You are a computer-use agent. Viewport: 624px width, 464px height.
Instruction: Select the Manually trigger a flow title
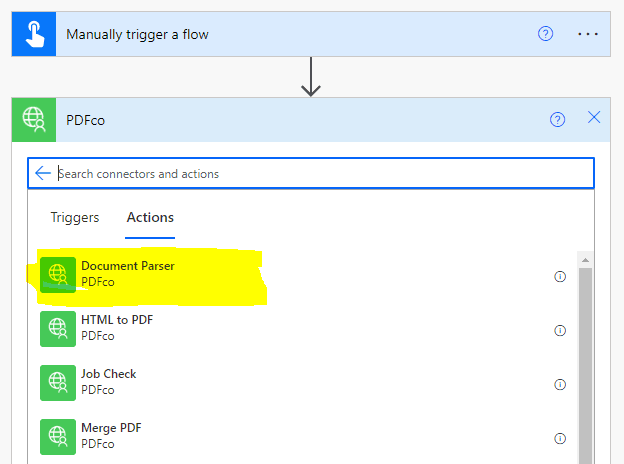137,34
